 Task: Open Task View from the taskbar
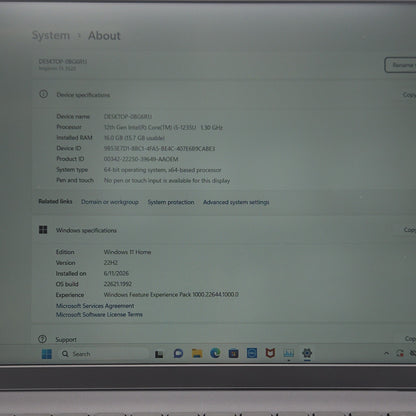click(159, 354)
